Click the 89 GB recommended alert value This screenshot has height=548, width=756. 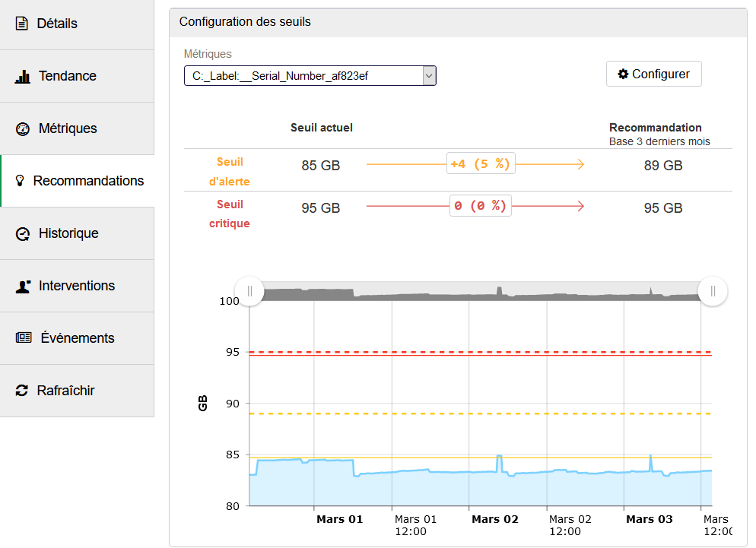click(663, 166)
